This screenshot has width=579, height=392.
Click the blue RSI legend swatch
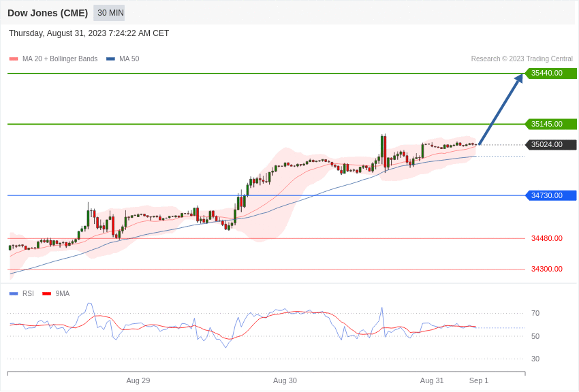click(x=14, y=293)
